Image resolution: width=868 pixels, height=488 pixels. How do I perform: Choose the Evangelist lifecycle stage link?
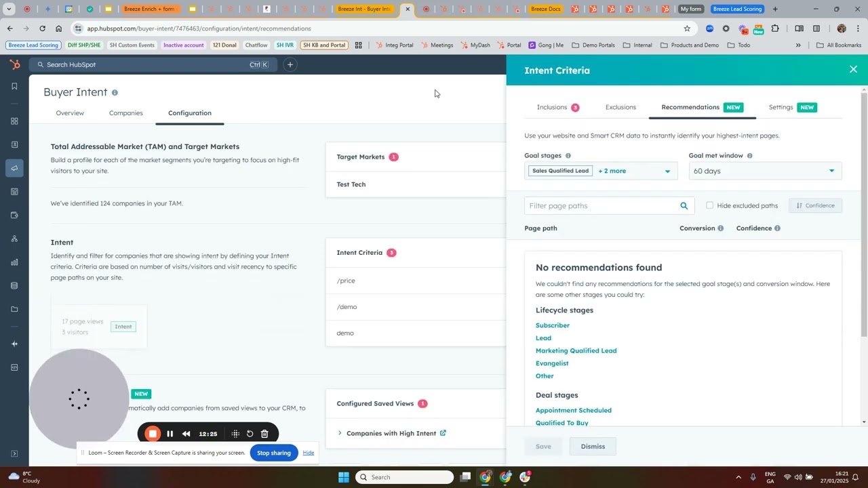[552, 363]
